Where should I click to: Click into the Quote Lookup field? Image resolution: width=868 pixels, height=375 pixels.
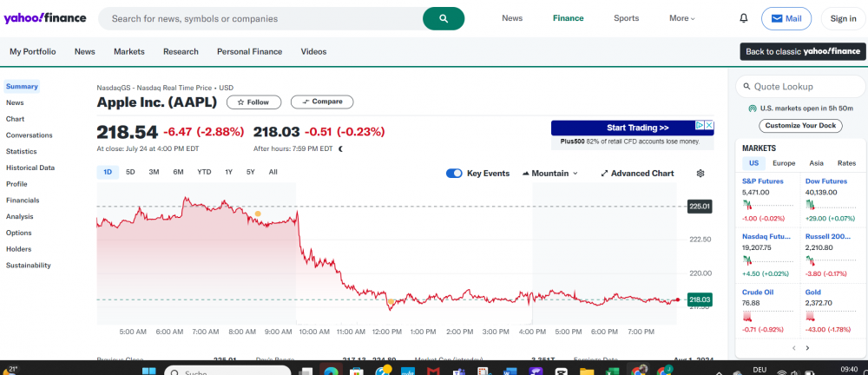(x=803, y=87)
